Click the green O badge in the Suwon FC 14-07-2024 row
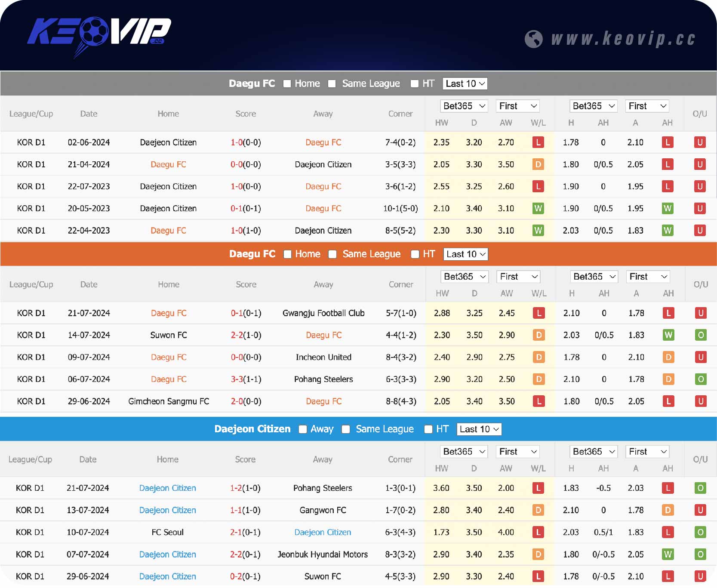 (700, 335)
